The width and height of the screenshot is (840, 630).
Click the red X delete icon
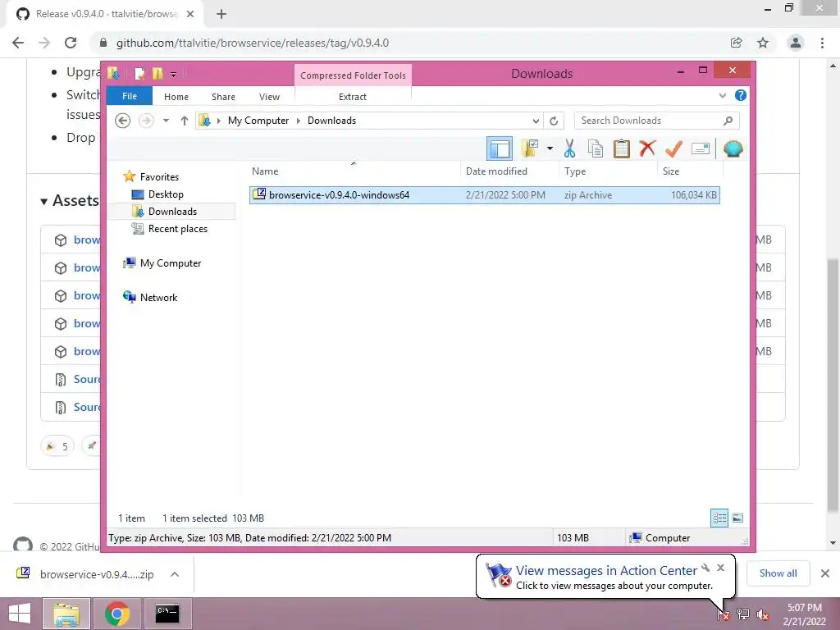point(647,148)
